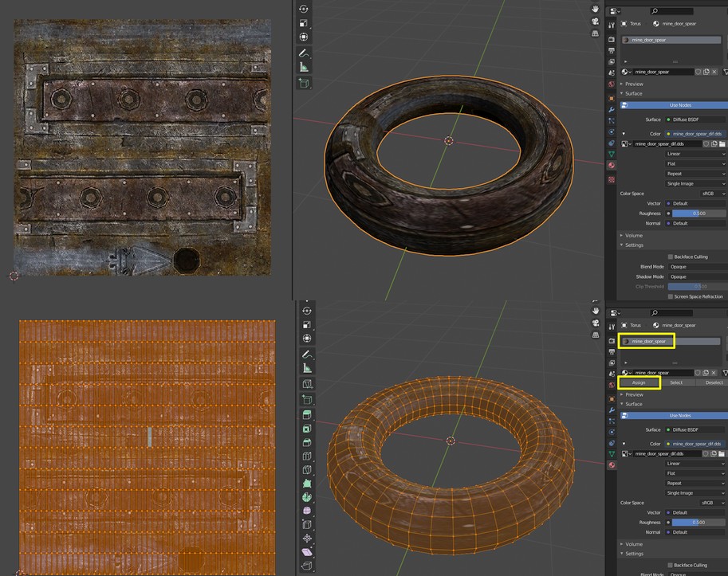Activate the Rip Region tool
728x576 pixels.
tap(307, 566)
